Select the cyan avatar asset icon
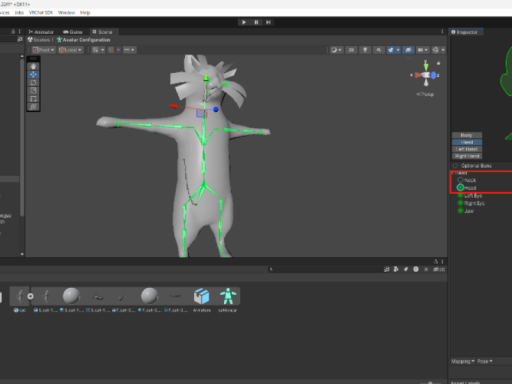This screenshot has width=512, height=384. 228,296
